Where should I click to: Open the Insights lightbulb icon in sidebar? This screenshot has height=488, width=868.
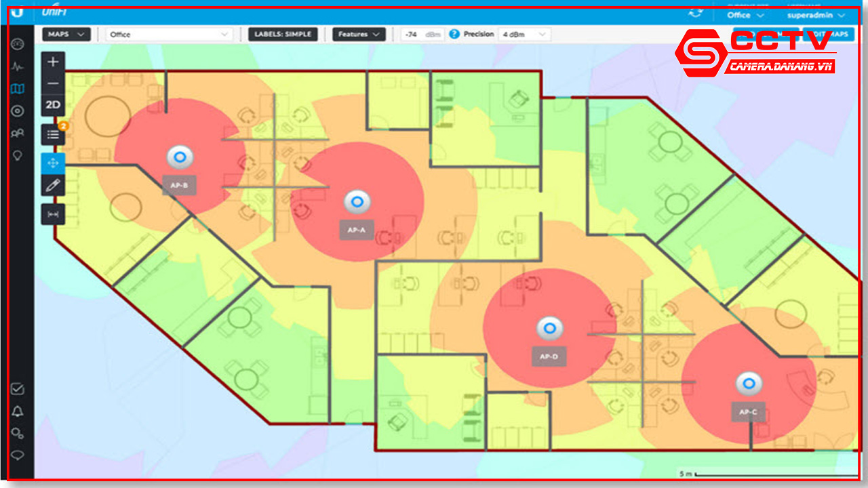[18, 155]
